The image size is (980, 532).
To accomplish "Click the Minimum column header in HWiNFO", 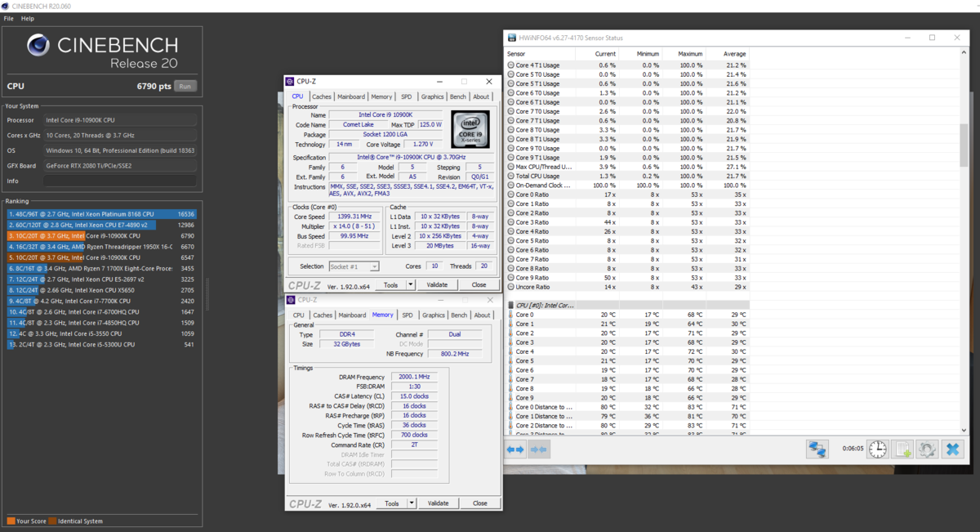I will [x=647, y=54].
